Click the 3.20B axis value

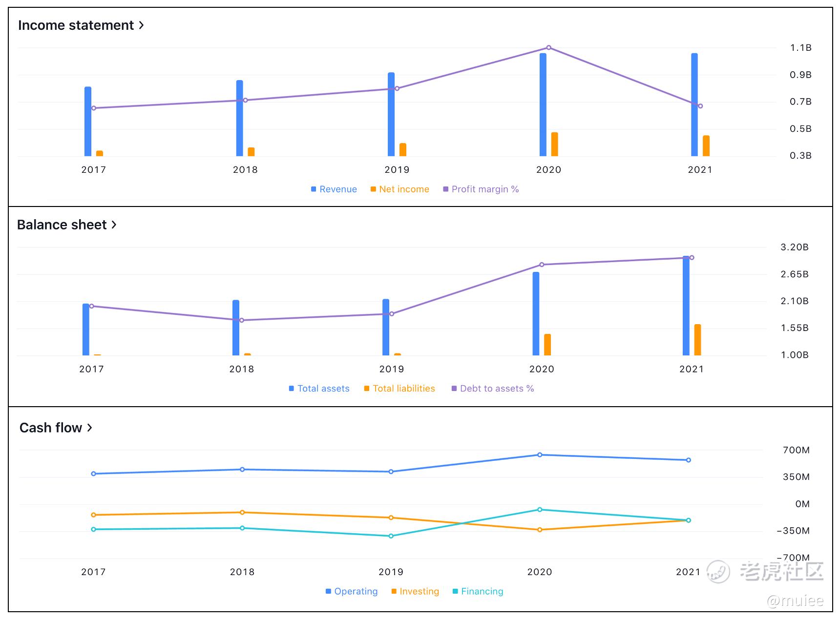795,247
